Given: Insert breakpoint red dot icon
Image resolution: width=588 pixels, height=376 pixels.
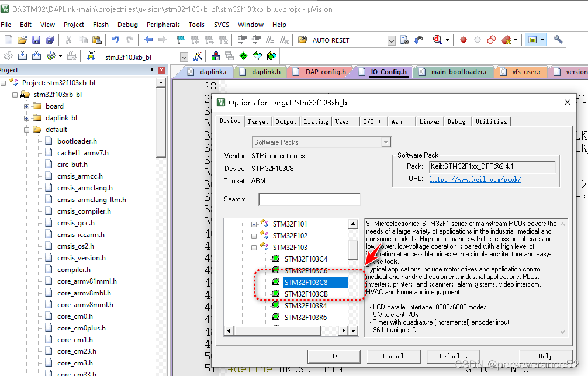Looking at the screenshot, I should pos(464,40).
